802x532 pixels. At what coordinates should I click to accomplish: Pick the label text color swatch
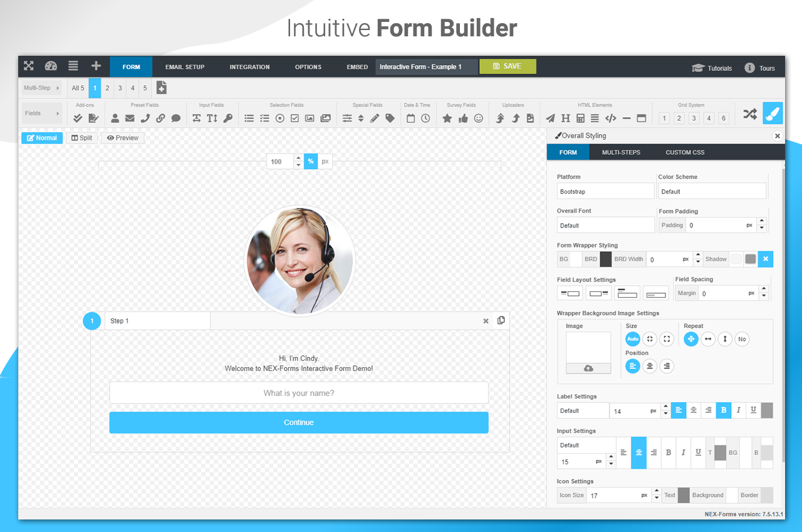click(766, 410)
